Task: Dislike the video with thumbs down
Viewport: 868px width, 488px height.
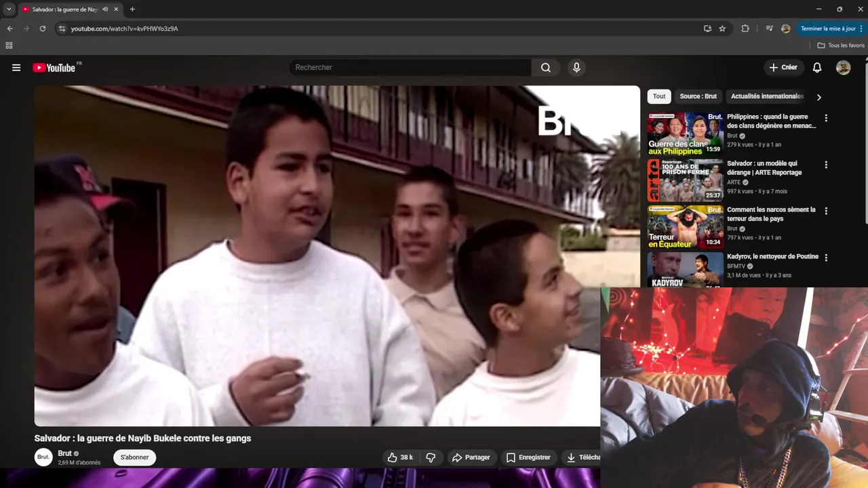Action: coord(431,457)
